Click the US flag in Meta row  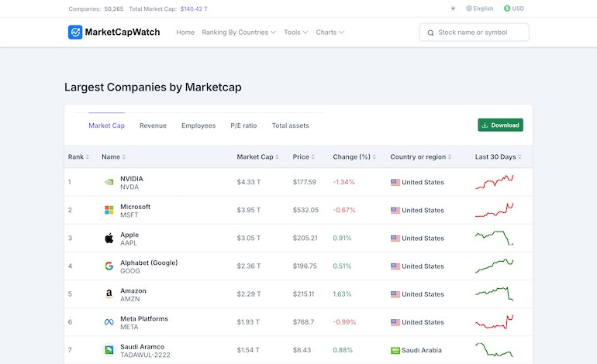tap(395, 322)
